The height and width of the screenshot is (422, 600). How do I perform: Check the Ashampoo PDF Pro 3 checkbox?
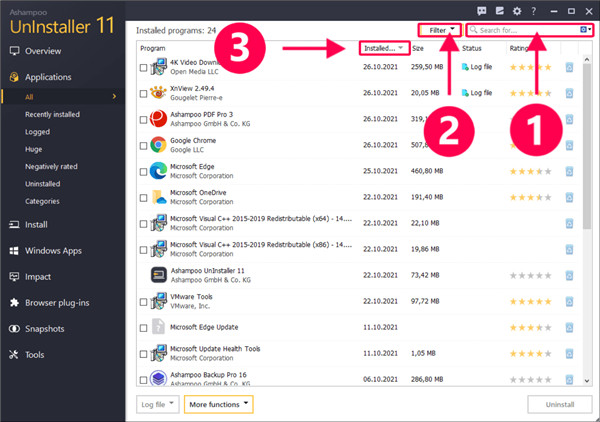click(x=143, y=120)
